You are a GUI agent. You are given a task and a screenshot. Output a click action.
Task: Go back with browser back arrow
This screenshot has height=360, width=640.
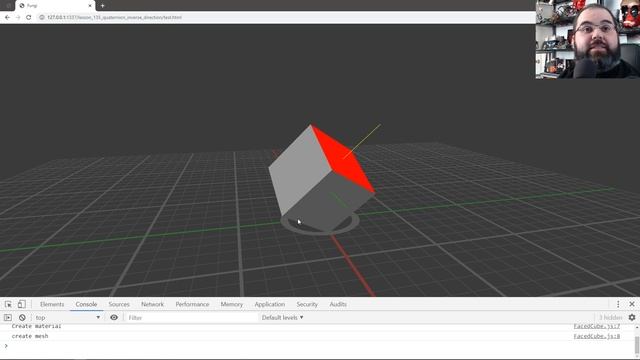tap(7, 18)
